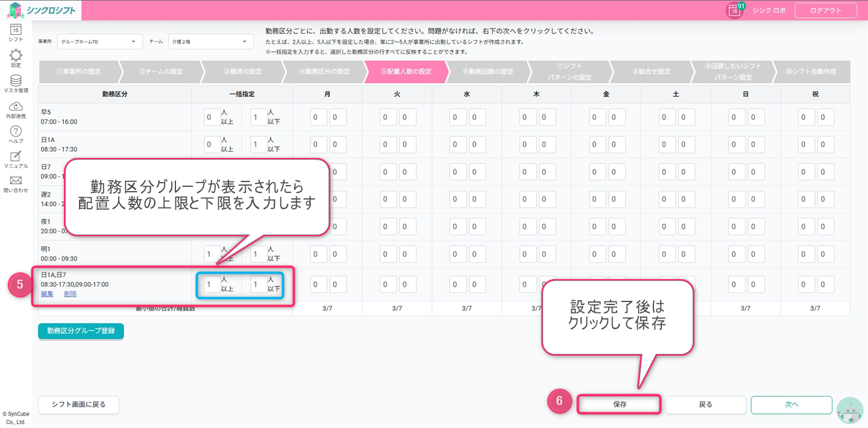Open the 問い合わせ envelope icon
The image size is (868, 428).
16,183
